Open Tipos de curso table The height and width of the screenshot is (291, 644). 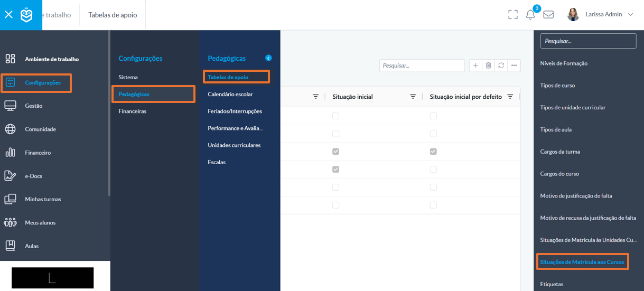(x=557, y=86)
